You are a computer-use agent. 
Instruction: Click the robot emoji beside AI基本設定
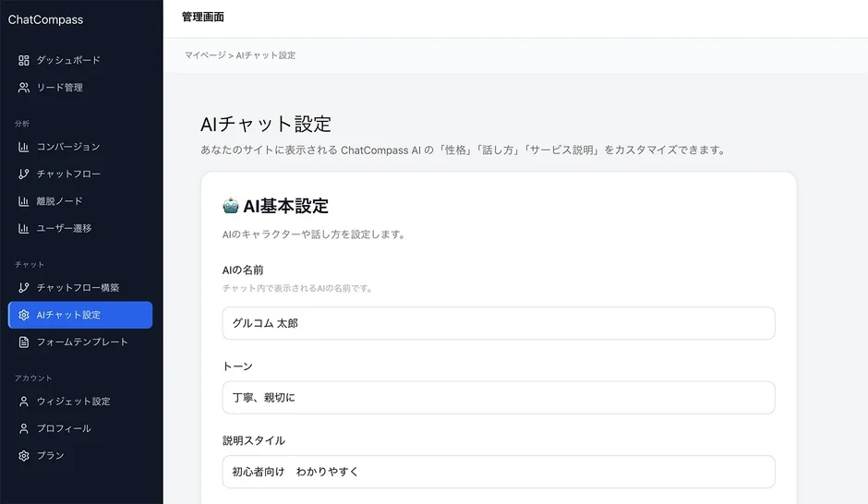230,206
